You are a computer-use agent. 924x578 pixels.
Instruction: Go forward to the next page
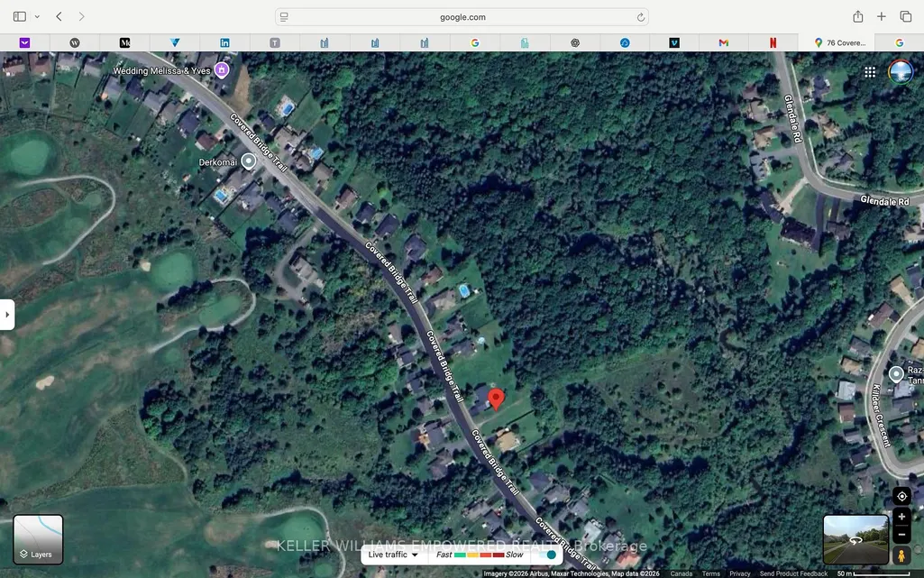point(81,16)
